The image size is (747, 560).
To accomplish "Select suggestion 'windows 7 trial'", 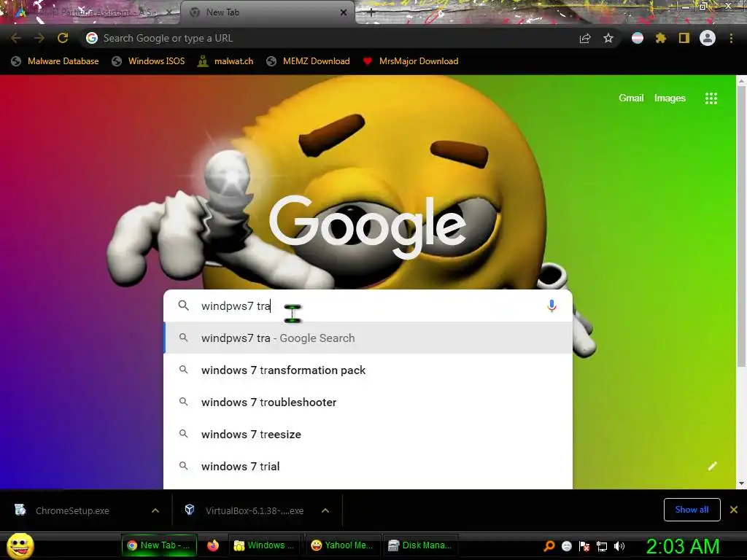I will (x=368, y=466).
